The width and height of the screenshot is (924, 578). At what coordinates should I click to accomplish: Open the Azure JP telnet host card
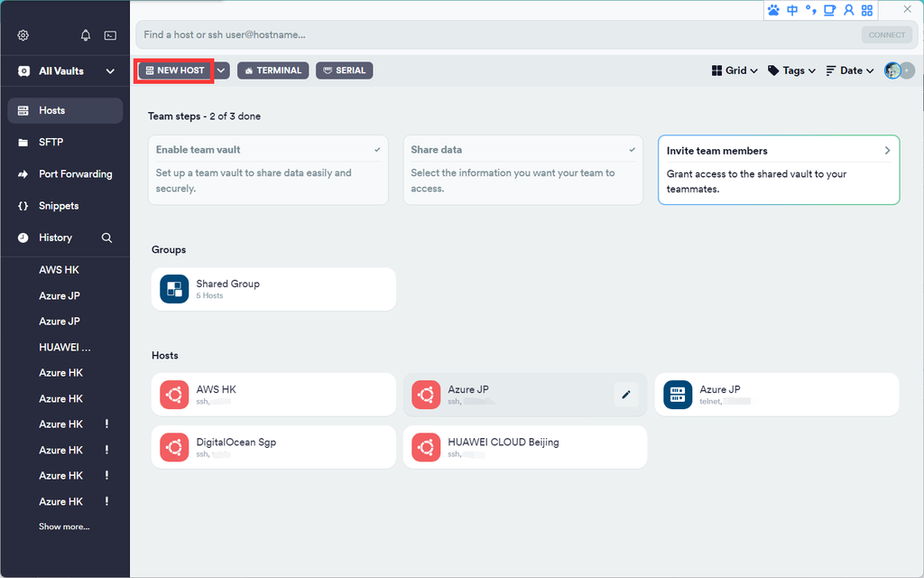pos(777,395)
